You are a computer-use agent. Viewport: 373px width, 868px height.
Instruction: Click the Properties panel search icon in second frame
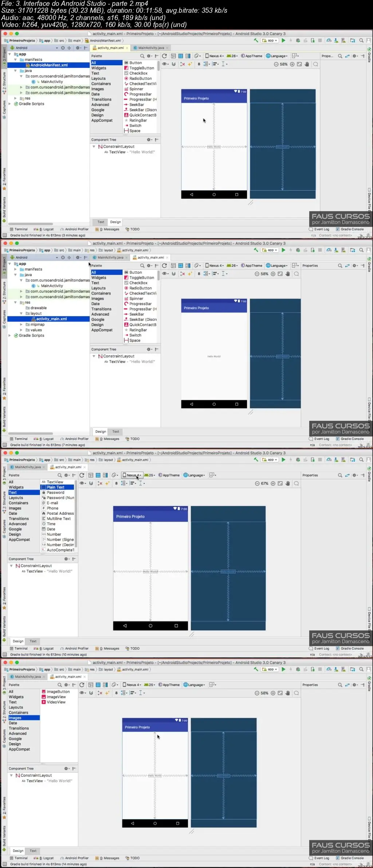click(x=340, y=266)
